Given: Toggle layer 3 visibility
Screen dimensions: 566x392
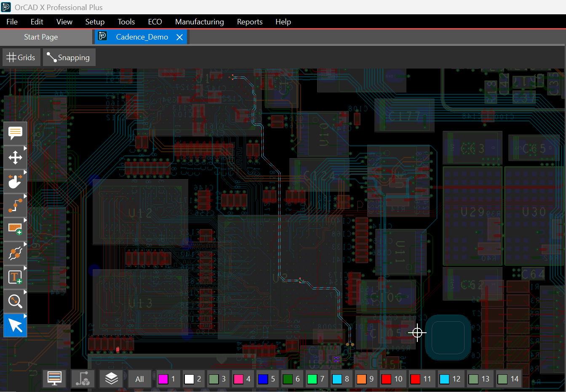Looking at the screenshot, I should (x=217, y=379).
